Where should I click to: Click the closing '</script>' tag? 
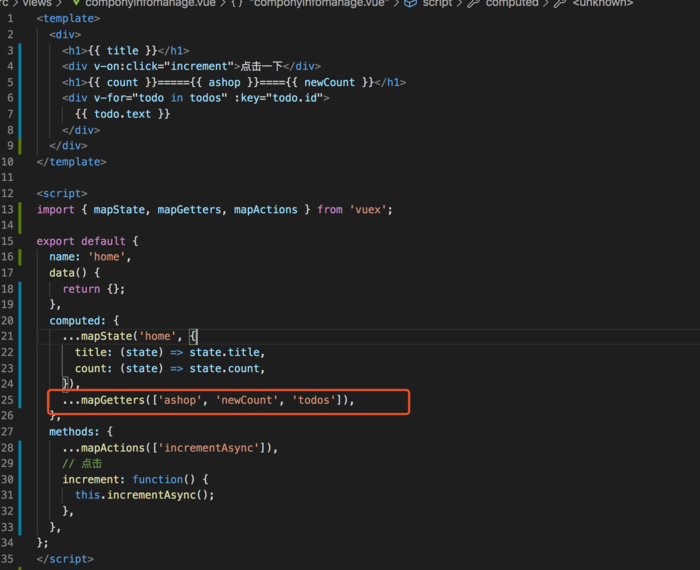coord(65,559)
